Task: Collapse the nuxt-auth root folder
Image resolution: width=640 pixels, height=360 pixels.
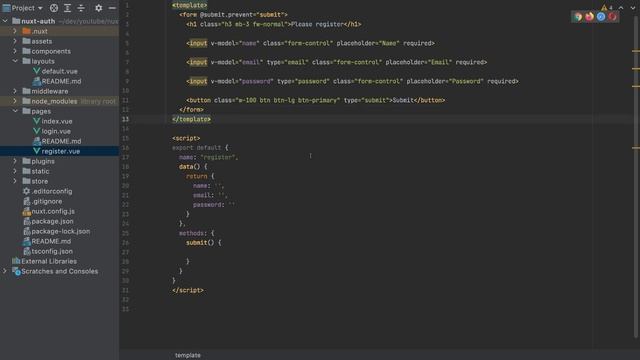Action: 5,21
